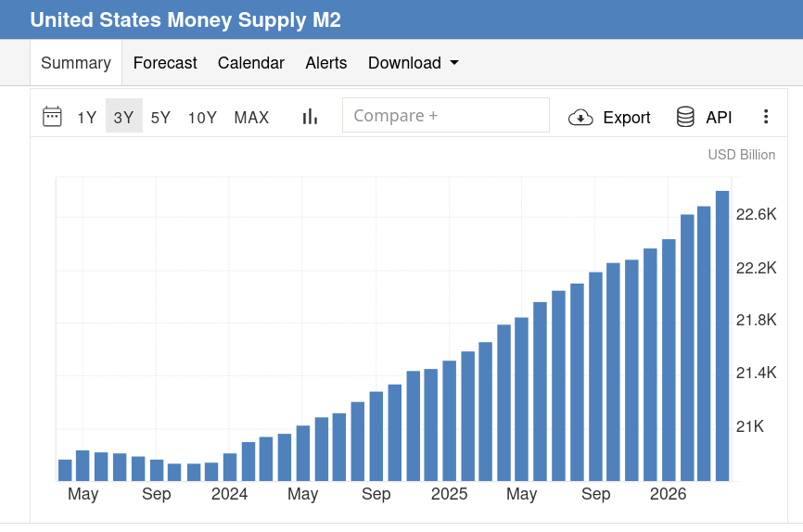Select the 5Y time range

[x=160, y=118]
